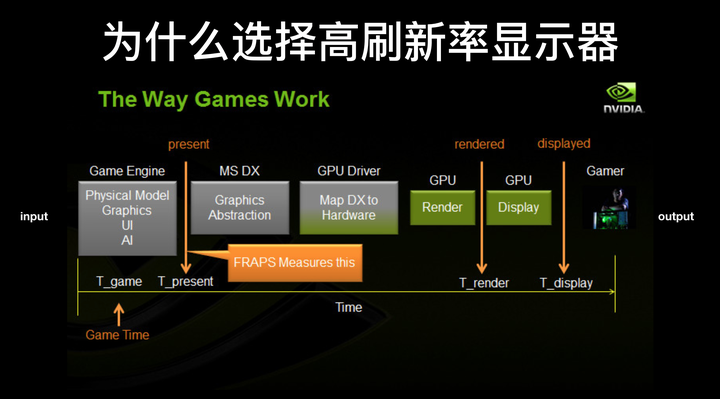Viewport: 720px width, 399px height.
Task: Click the orange 'rendered' label
Action: 479,144
